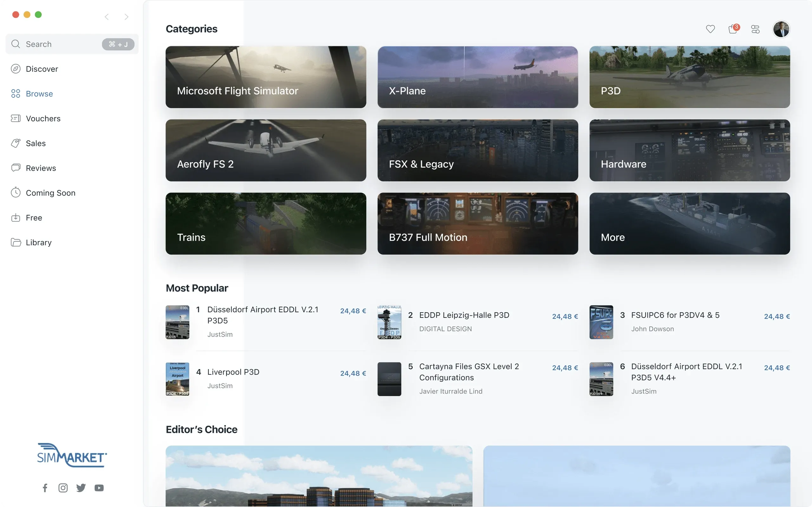Open the P3D category card
The height and width of the screenshot is (507, 812).
coord(690,77)
